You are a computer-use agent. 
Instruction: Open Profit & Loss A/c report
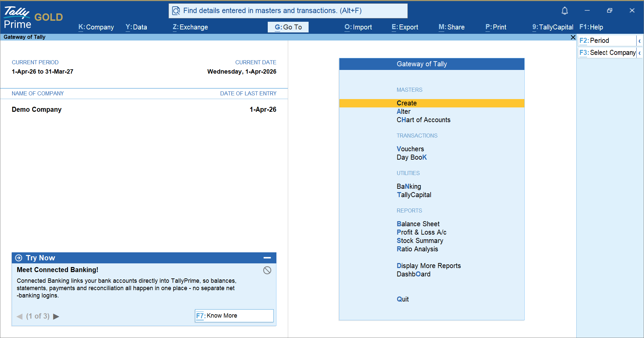422,232
